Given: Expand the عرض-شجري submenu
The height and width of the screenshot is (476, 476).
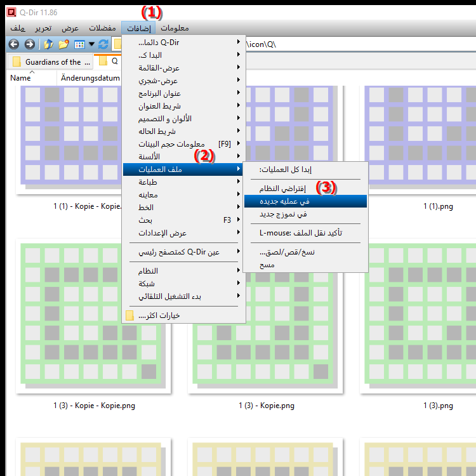Looking at the screenshot, I should coord(183,81).
